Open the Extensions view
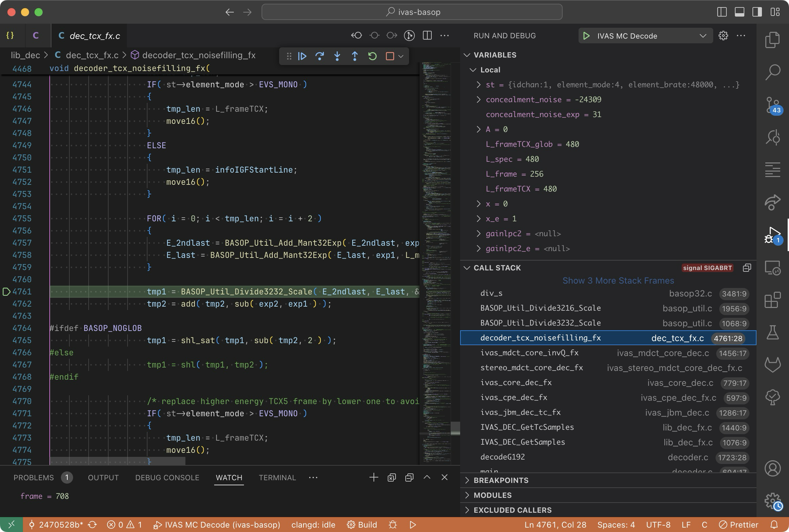 click(x=773, y=300)
